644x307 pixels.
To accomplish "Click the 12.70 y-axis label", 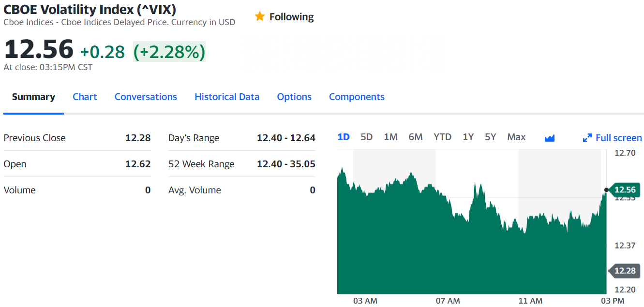I will (625, 153).
